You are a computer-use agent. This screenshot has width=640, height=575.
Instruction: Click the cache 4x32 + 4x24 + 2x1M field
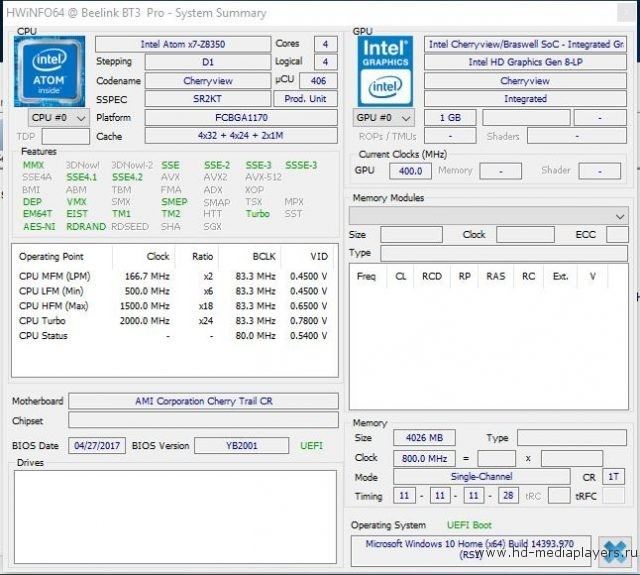[241, 135]
